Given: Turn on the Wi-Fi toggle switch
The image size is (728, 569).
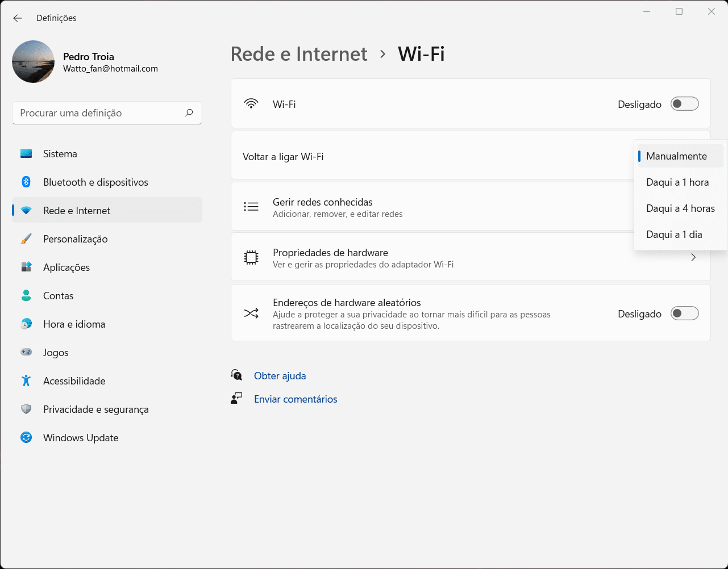Looking at the screenshot, I should click(684, 104).
